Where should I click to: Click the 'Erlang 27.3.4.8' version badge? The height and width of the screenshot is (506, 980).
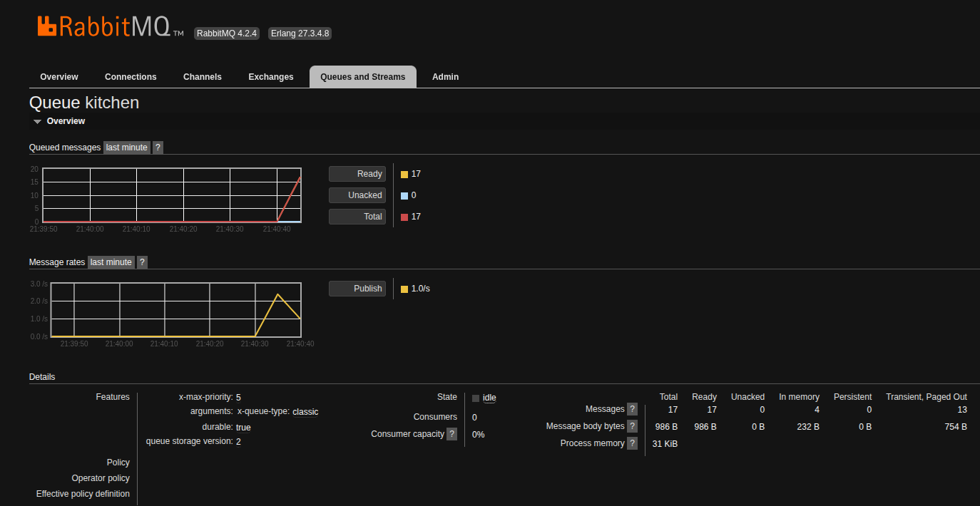[300, 33]
